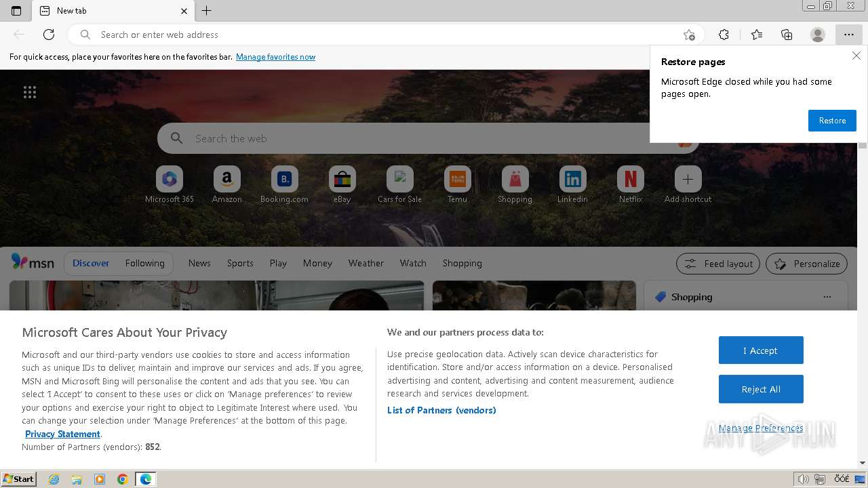
Task: Open the Shopping feed tab
Action: coord(462,263)
